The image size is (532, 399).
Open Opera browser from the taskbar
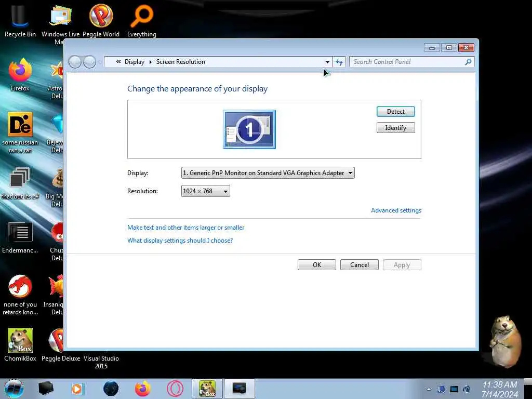[175, 389]
